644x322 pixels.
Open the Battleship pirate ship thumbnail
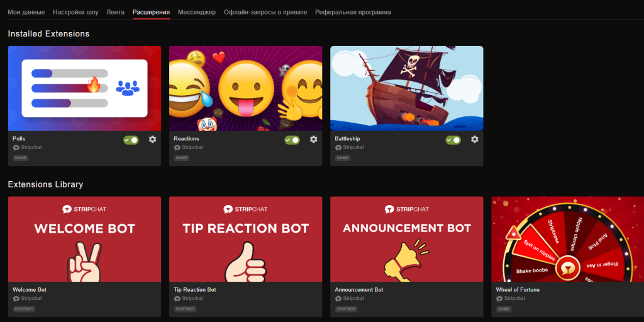click(407, 88)
